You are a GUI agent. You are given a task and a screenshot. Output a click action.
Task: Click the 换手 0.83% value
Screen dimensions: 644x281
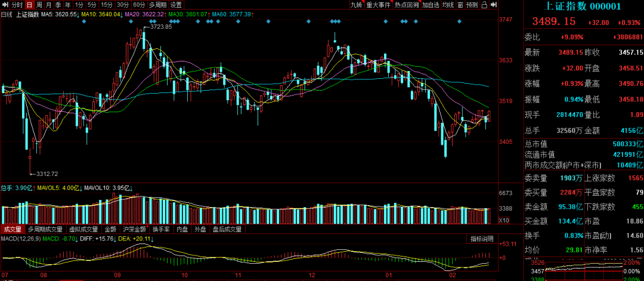click(572, 236)
